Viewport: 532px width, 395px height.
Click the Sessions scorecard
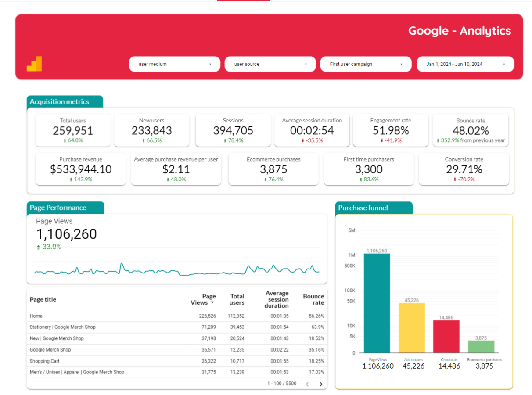(233, 130)
